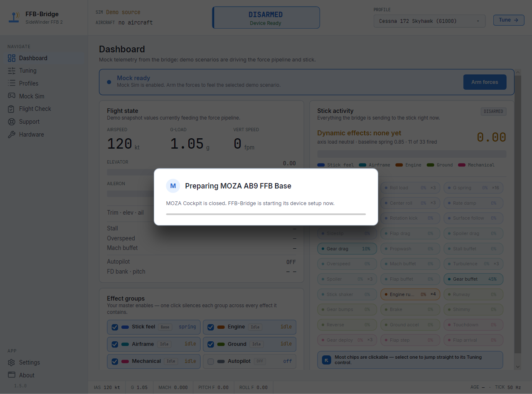
Task: Enable the Autopilot effect group checkbox
Action: pos(211,362)
